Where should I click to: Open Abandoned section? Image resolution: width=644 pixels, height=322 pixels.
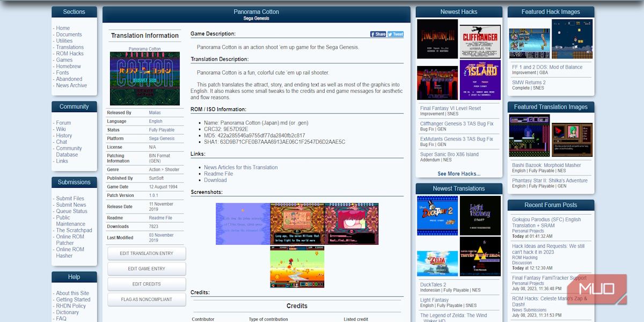click(x=69, y=79)
